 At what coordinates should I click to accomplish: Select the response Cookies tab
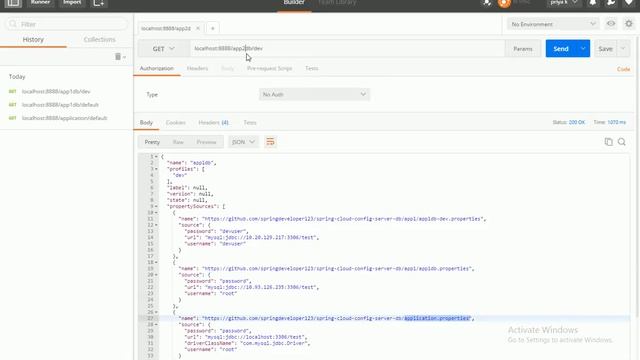176,122
